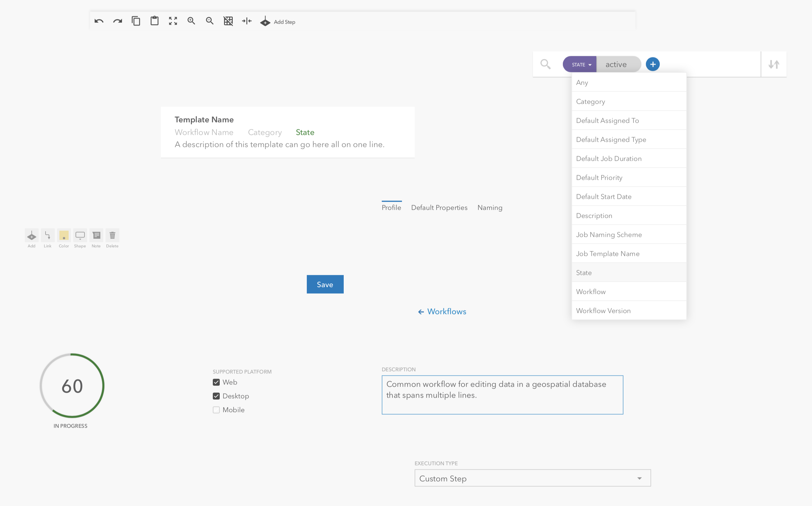Select the Delete tool in the side palette

coord(112,236)
